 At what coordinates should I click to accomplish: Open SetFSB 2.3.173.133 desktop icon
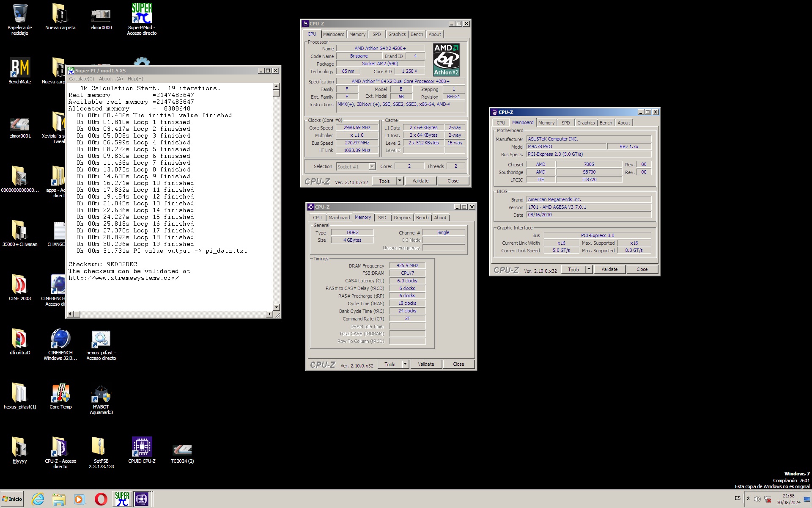coord(101,453)
